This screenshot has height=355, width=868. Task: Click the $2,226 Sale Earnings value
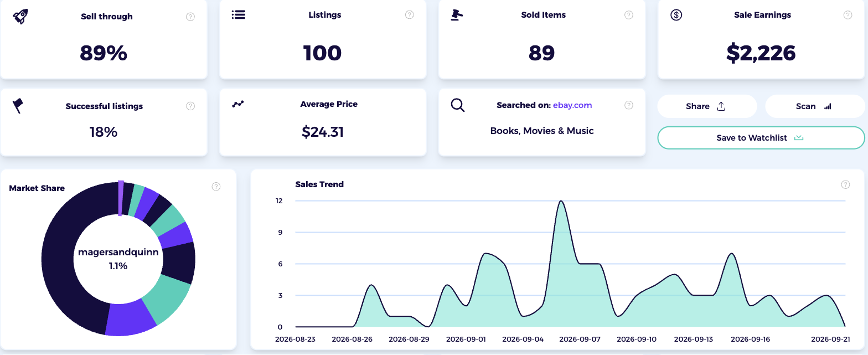pos(761,53)
